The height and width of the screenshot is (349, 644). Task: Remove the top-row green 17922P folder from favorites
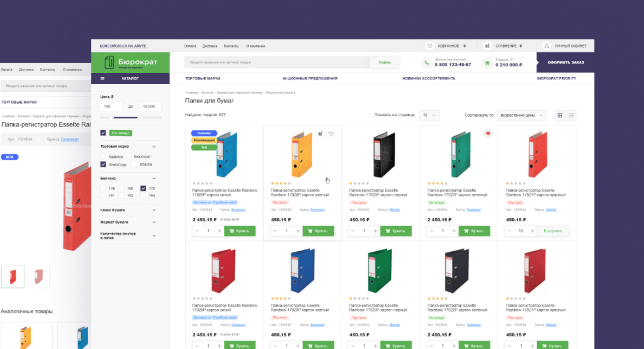point(488,134)
